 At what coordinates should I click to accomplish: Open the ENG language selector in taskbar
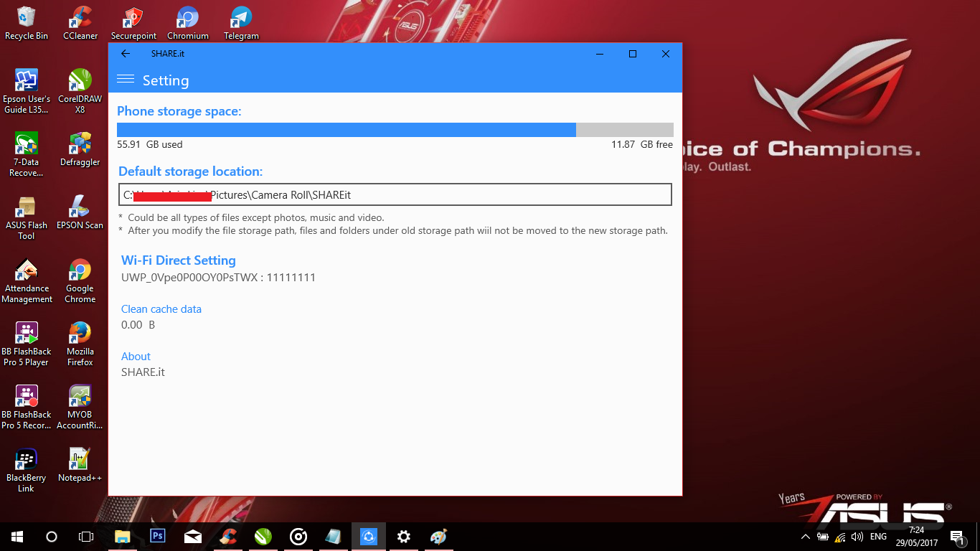877,536
